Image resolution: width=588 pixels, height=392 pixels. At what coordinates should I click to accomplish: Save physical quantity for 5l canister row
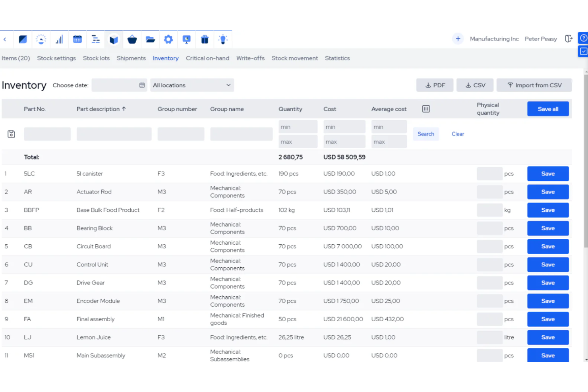click(x=548, y=174)
